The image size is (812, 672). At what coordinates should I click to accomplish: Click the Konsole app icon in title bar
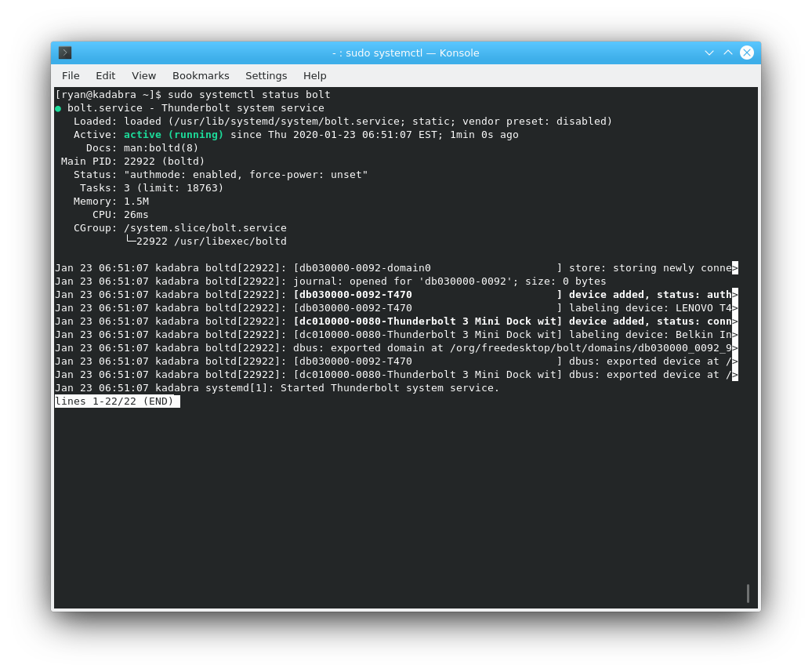pos(65,53)
